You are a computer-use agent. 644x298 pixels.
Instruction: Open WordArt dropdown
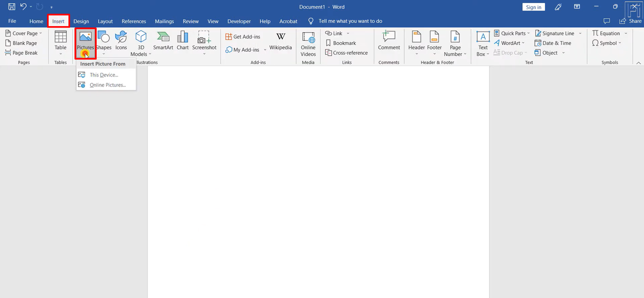pos(509,43)
